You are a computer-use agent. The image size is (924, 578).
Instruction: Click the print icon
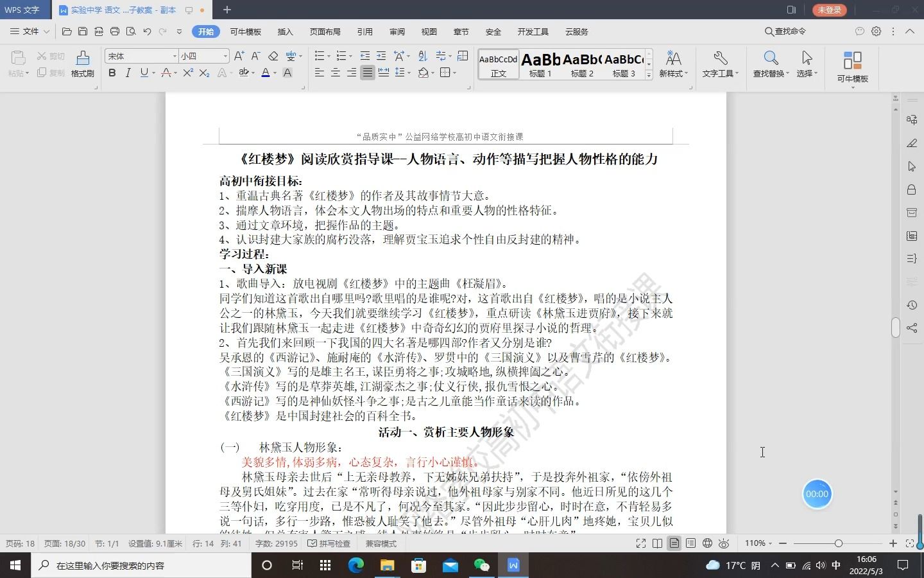tap(115, 31)
